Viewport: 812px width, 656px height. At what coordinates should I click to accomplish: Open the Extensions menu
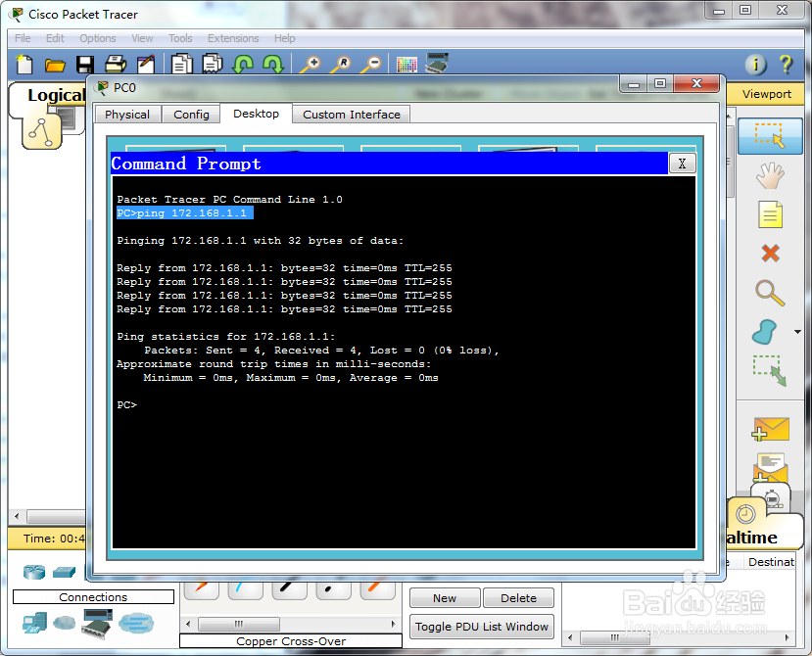pos(233,38)
